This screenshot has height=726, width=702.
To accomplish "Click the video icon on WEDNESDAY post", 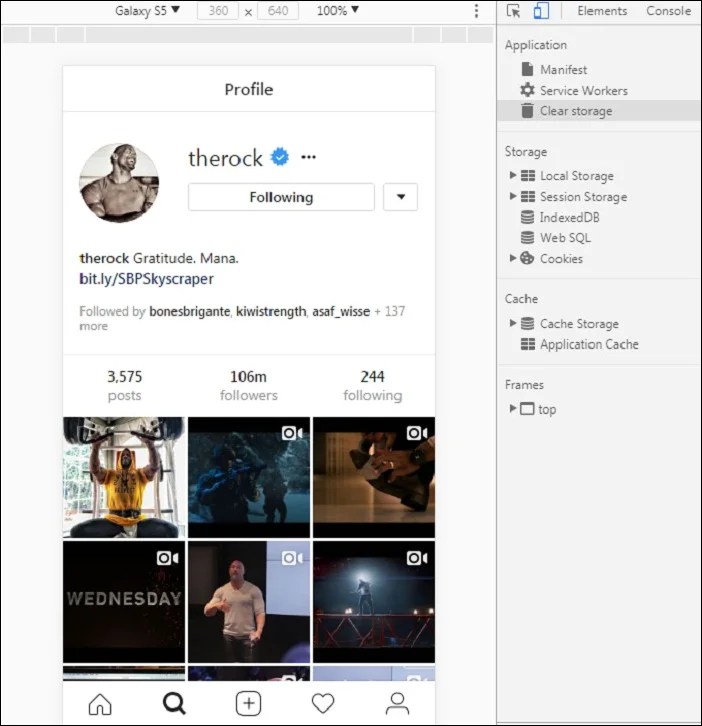I will (x=167, y=558).
